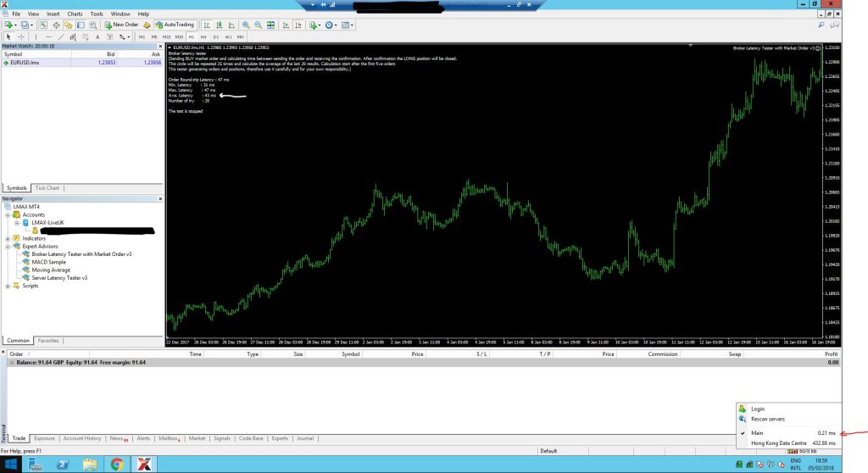Open the Periods clock dropdown

click(x=331, y=25)
